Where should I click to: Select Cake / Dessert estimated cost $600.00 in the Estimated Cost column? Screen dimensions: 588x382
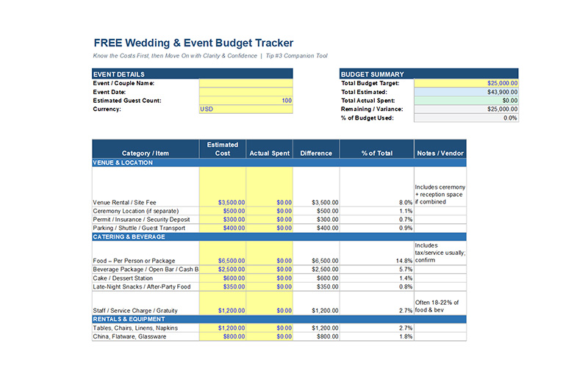point(223,278)
